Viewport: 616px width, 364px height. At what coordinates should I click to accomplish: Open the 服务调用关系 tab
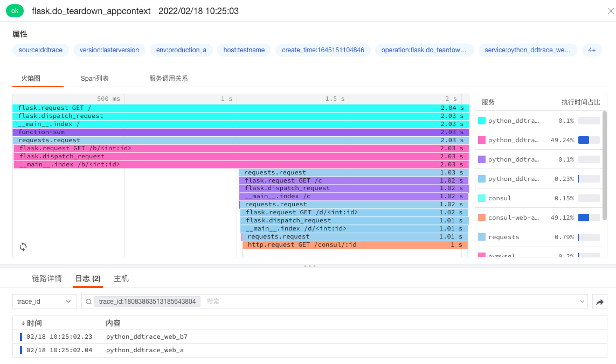168,79
